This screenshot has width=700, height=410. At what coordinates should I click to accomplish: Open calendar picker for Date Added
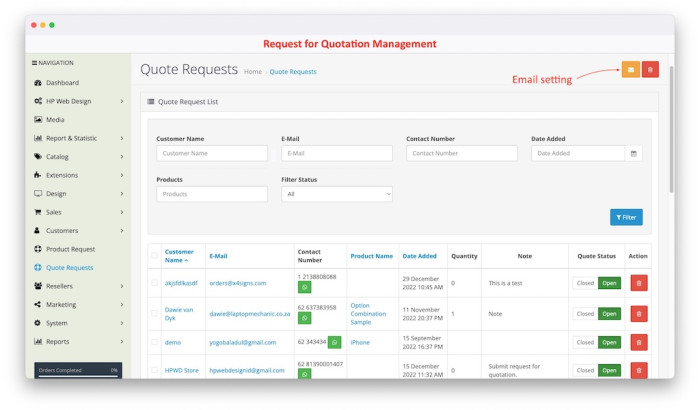tap(633, 153)
